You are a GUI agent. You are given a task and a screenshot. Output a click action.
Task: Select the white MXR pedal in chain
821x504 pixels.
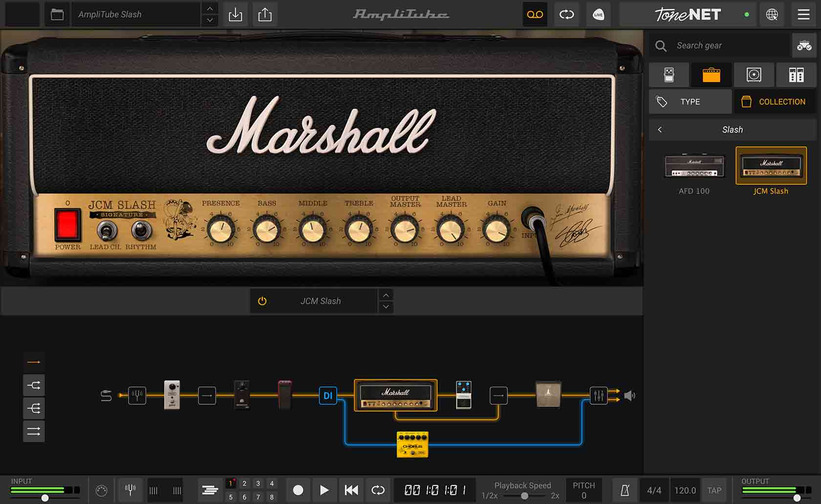click(172, 394)
